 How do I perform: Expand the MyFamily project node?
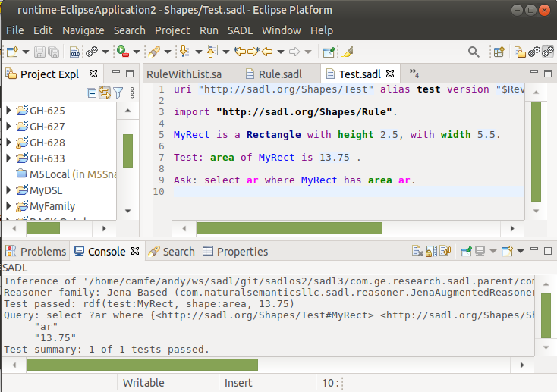click(x=8, y=206)
